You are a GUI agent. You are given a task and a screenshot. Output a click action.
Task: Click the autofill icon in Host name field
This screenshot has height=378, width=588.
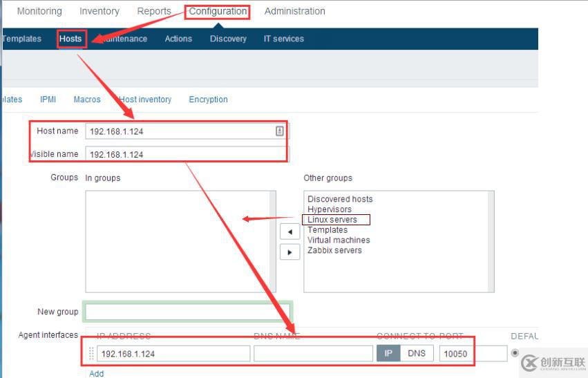coord(280,131)
